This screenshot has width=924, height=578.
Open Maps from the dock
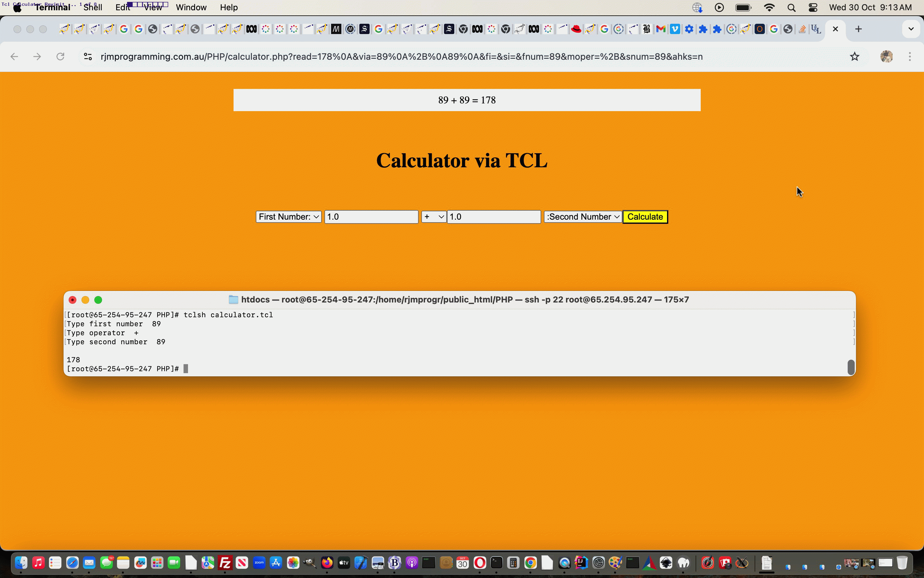208,563
